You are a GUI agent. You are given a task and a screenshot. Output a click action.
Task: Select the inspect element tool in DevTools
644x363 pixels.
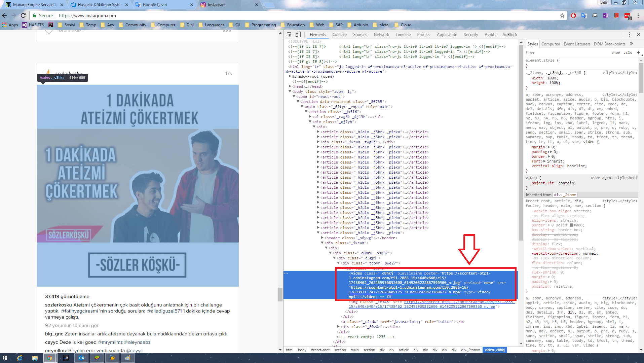289,34
